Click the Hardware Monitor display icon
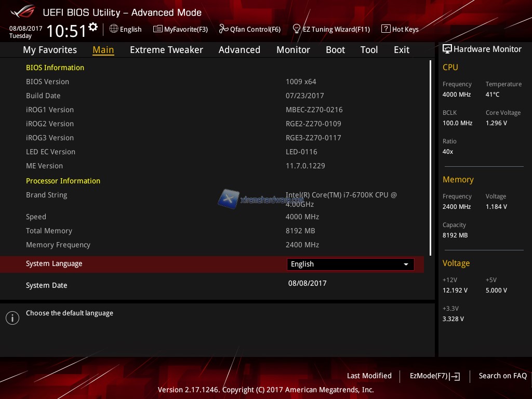Screen dimensions: 532x399 [x=447, y=49]
